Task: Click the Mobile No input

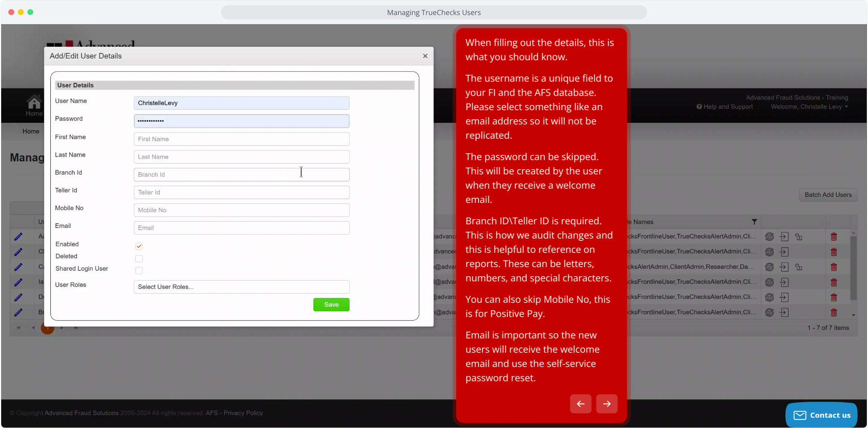Action: [242, 210]
